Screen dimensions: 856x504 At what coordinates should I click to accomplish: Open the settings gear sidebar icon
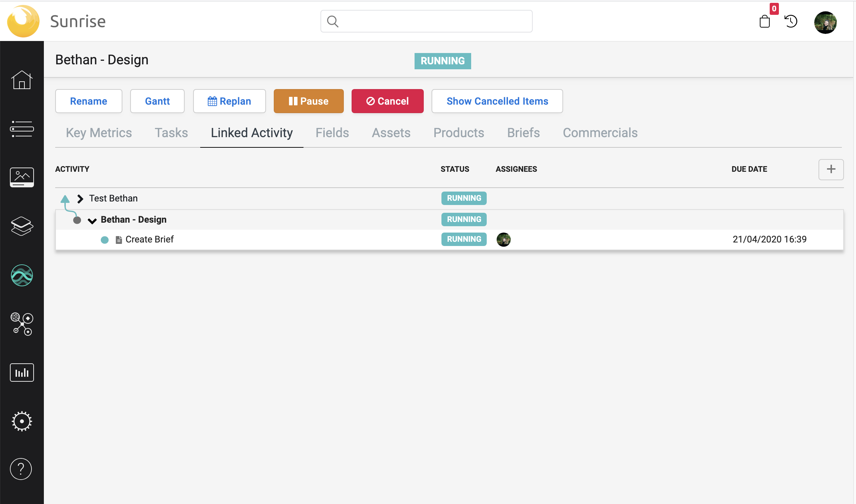coord(22,421)
